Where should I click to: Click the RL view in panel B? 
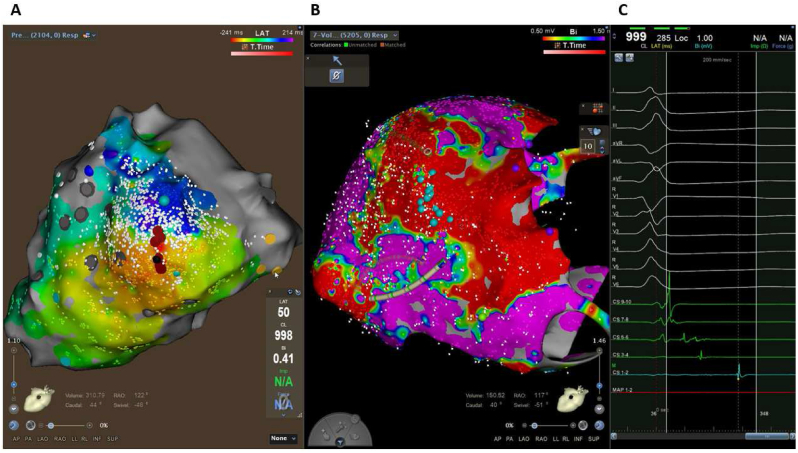565,439
